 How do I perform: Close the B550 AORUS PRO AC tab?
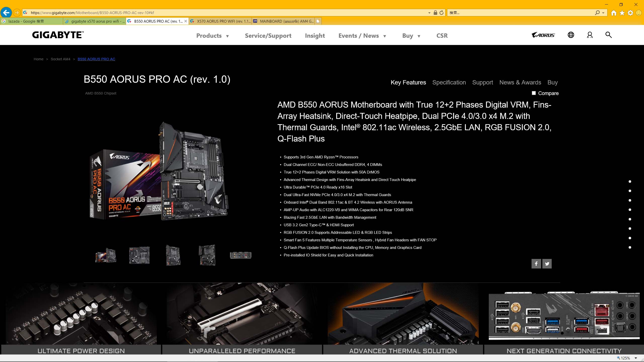point(186,21)
